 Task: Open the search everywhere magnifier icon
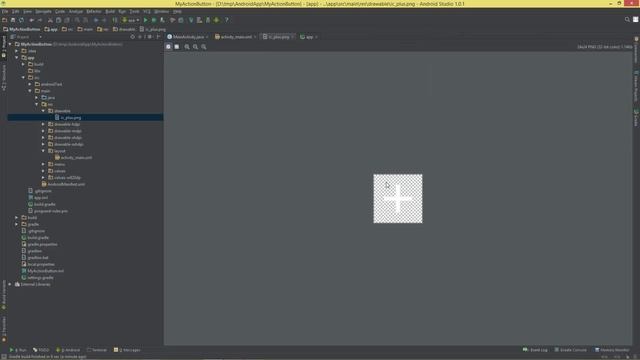point(627,19)
